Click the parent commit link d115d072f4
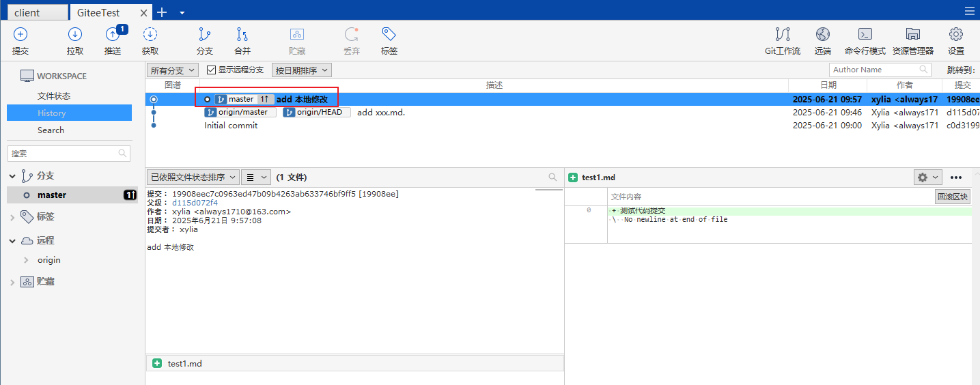980x385 pixels. [195, 203]
